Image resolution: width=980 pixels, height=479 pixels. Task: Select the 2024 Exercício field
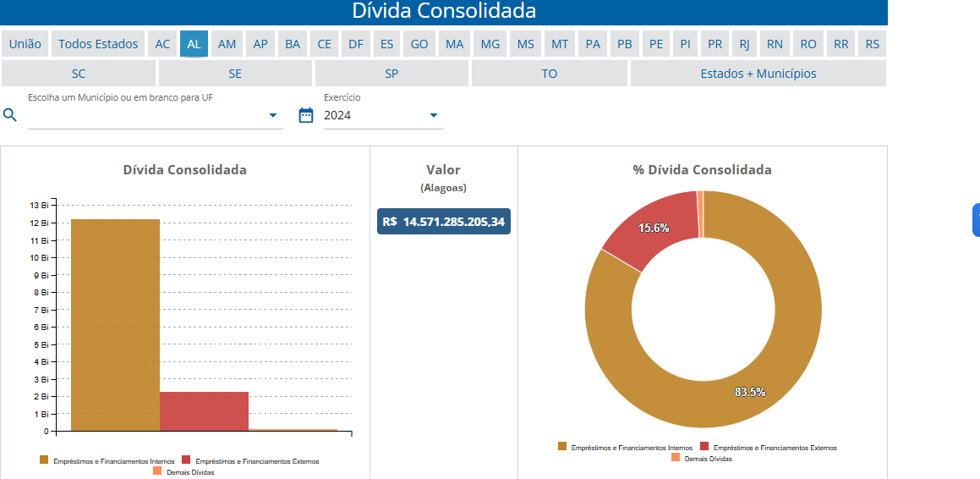(x=372, y=115)
